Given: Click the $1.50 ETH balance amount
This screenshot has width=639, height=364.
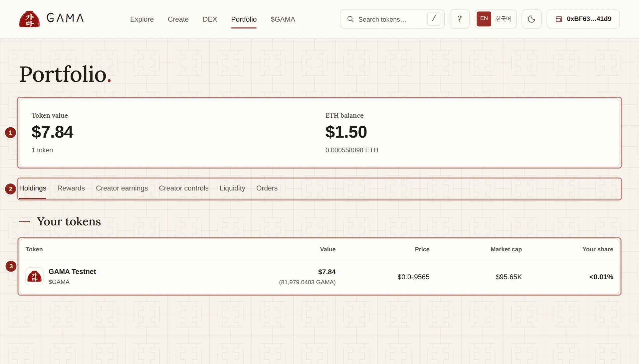Looking at the screenshot, I should point(346,132).
